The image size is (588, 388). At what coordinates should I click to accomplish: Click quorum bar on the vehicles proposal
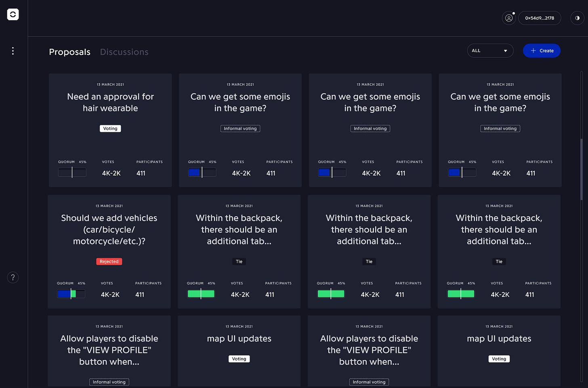[x=71, y=294]
